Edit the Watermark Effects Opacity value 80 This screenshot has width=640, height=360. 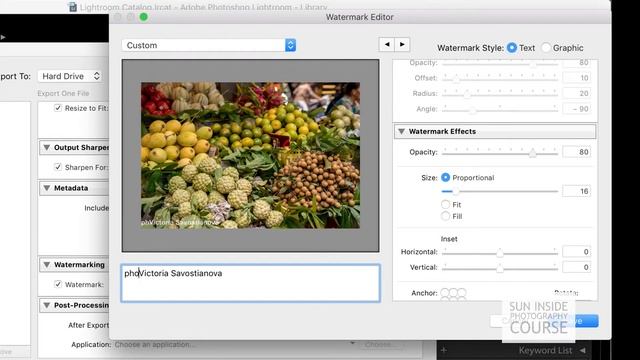(x=576, y=152)
